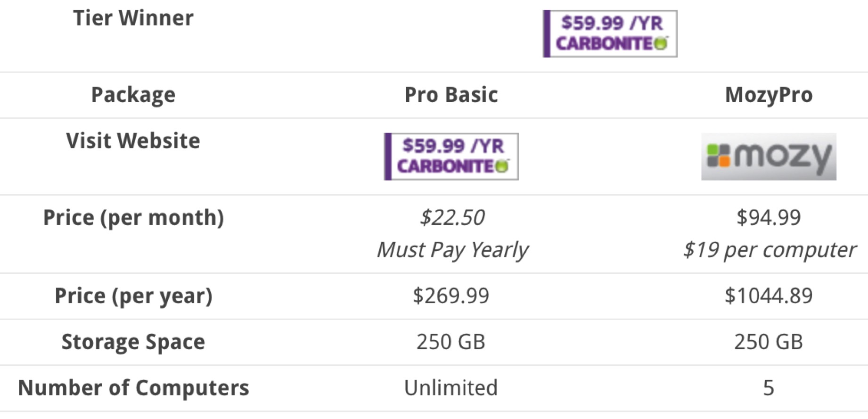Click the Unlimited computers value
868x419 pixels.
click(x=451, y=387)
